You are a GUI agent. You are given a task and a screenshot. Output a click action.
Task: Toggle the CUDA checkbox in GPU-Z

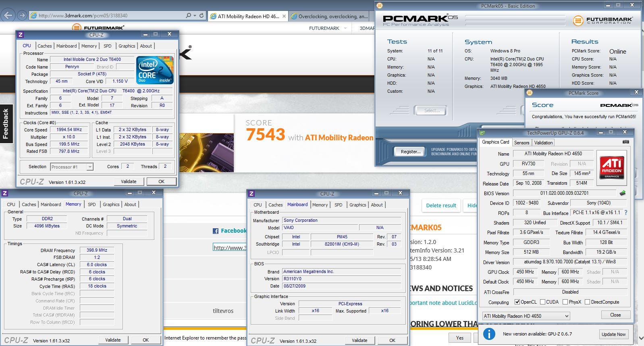pyautogui.click(x=542, y=302)
